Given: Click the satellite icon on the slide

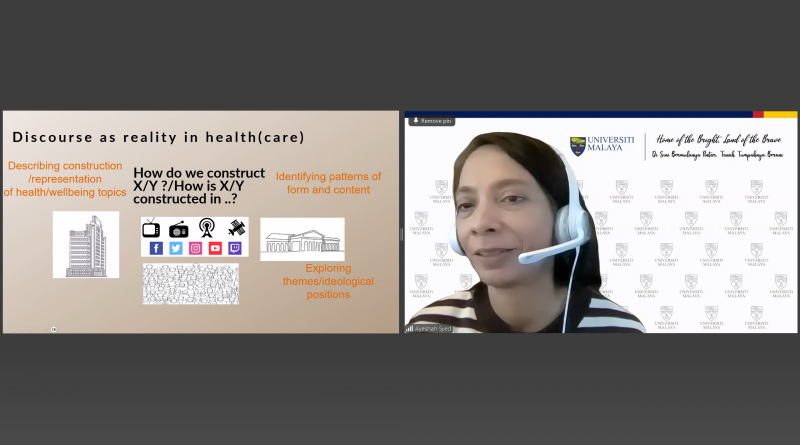Looking at the screenshot, I should coord(236,228).
